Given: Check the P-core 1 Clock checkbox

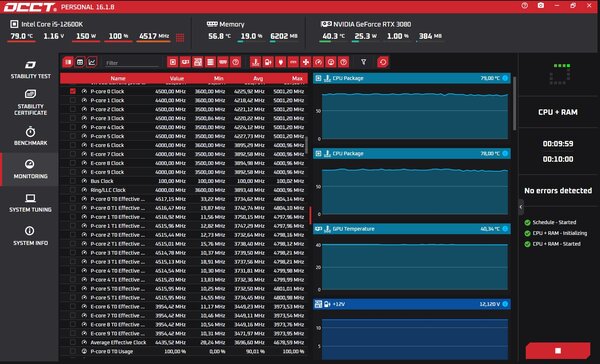Looking at the screenshot, I should pyautogui.click(x=73, y=100).
